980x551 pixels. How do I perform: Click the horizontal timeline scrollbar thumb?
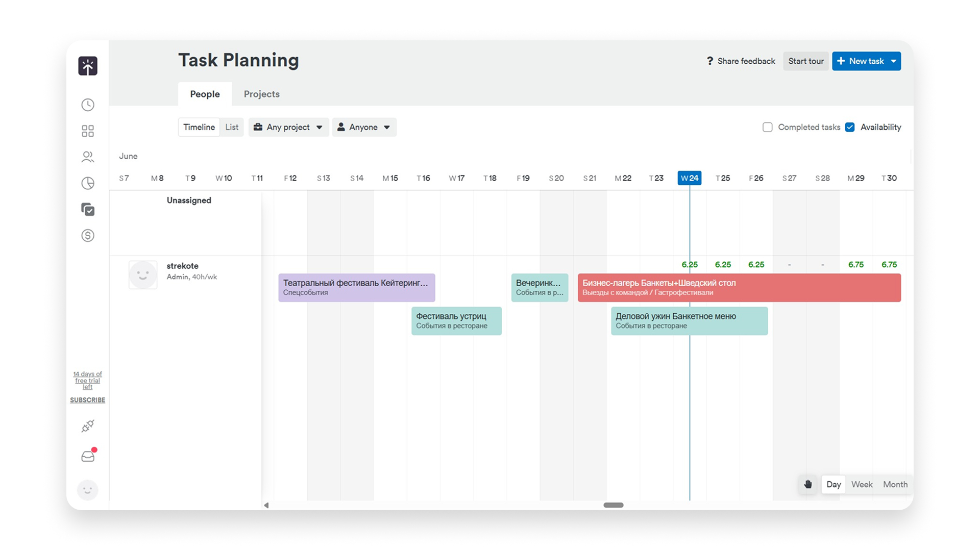point(614,505)
